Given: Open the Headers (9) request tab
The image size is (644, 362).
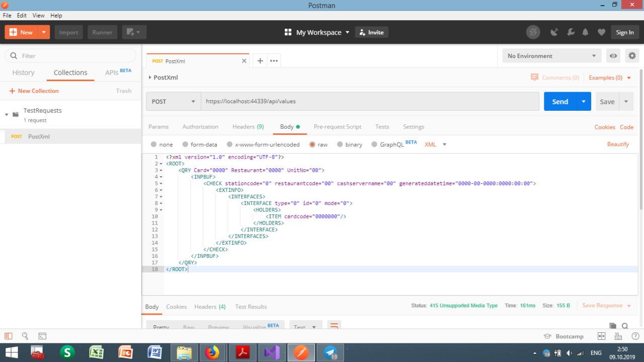Looking at the screenshot, I should point(248,126).
